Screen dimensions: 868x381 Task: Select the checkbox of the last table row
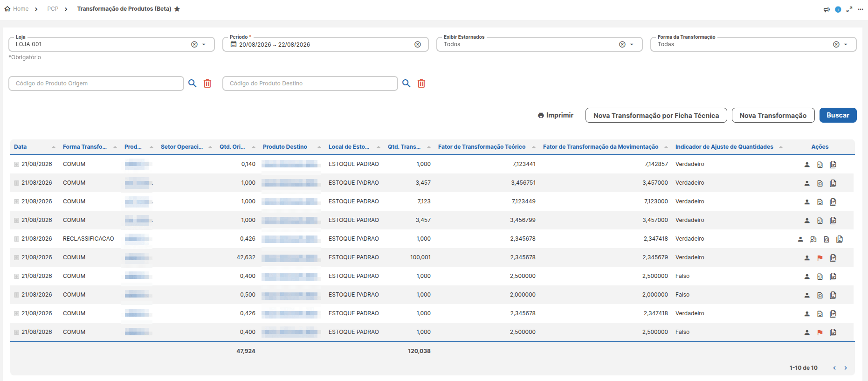pyautogui.click(x=16, y=333)
